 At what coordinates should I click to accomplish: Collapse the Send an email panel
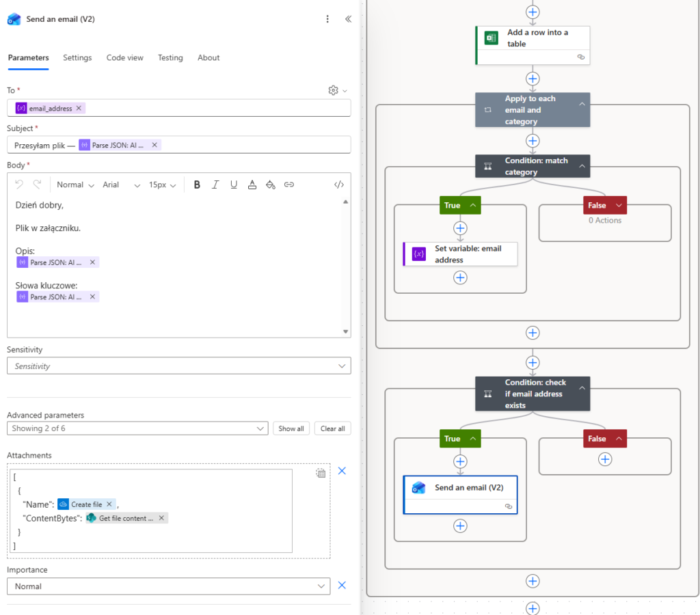(x=348, y=18)
